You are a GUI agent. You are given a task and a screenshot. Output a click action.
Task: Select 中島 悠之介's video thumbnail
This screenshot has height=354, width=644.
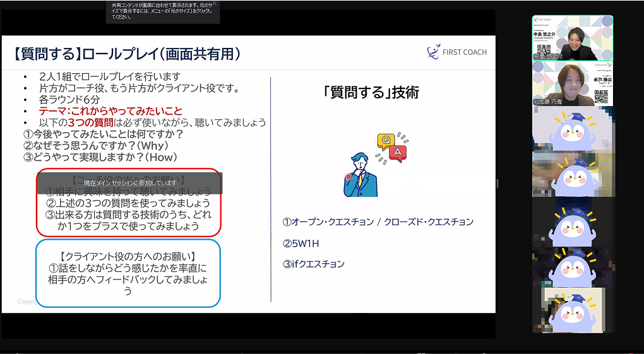pyautogui.click(x=572, y=38)
